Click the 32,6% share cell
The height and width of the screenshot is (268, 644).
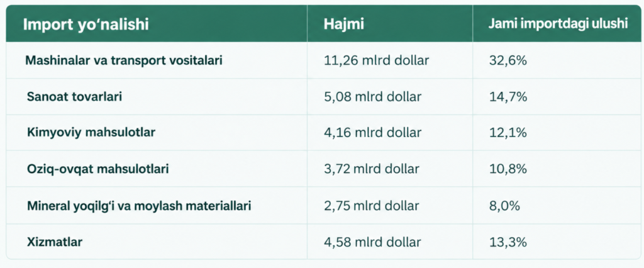(x=508, y=61)
